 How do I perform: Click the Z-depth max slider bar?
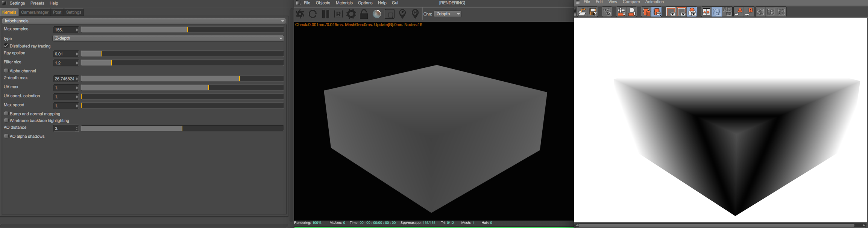(x=182, y=79)
